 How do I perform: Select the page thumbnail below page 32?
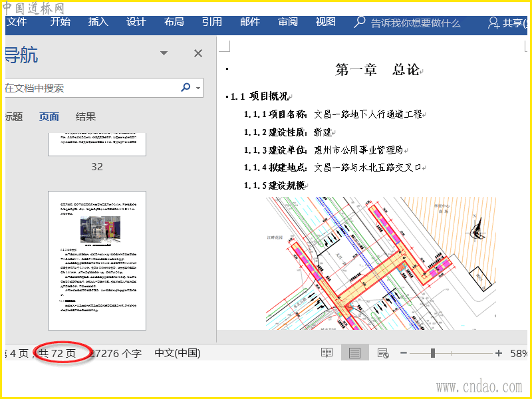97,261
